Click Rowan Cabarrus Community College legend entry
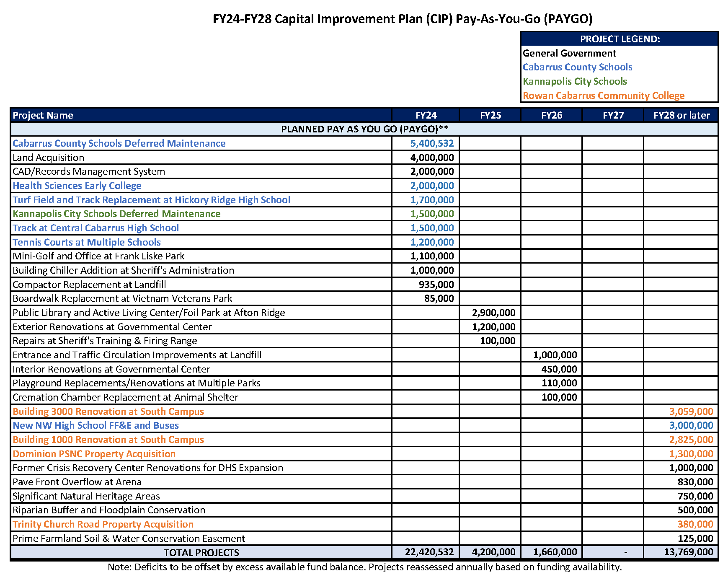This screenshot has height=572, width=728. (x=603, y=96)
